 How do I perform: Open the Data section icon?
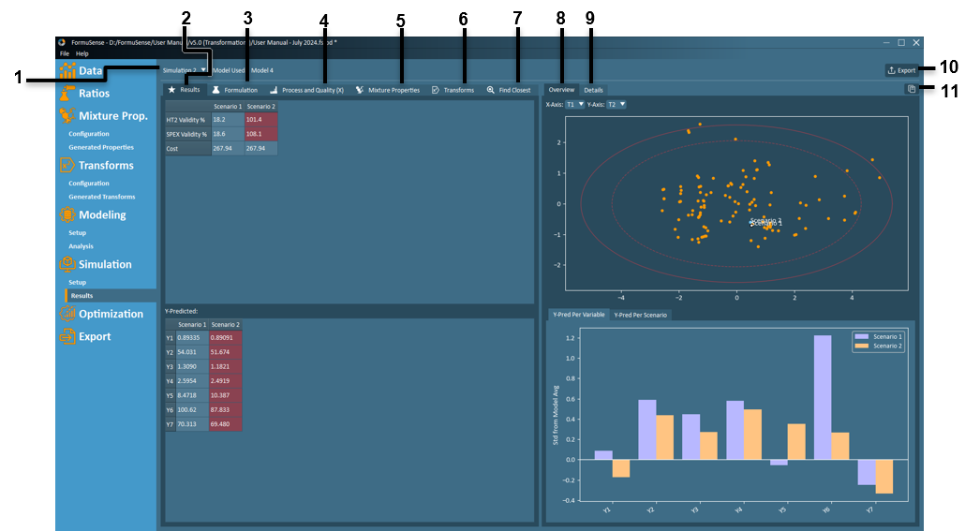click(x=67, y=71)
